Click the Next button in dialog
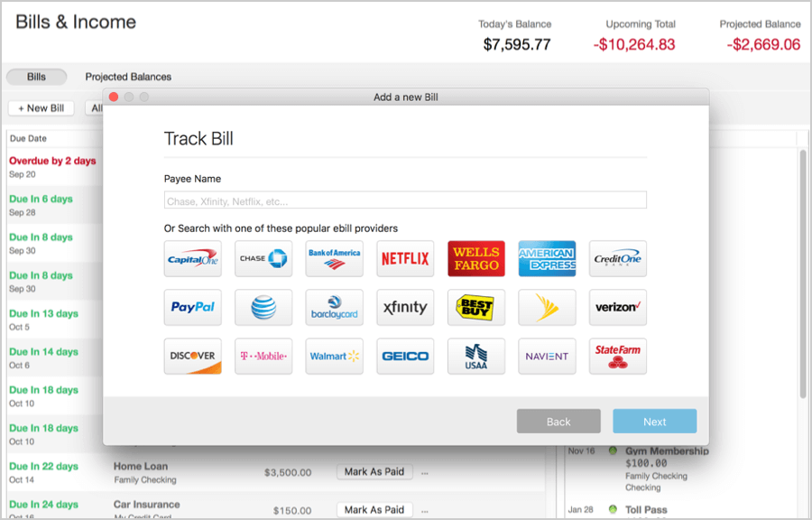The height and width of the screenshot is (520, 812). 655,421
